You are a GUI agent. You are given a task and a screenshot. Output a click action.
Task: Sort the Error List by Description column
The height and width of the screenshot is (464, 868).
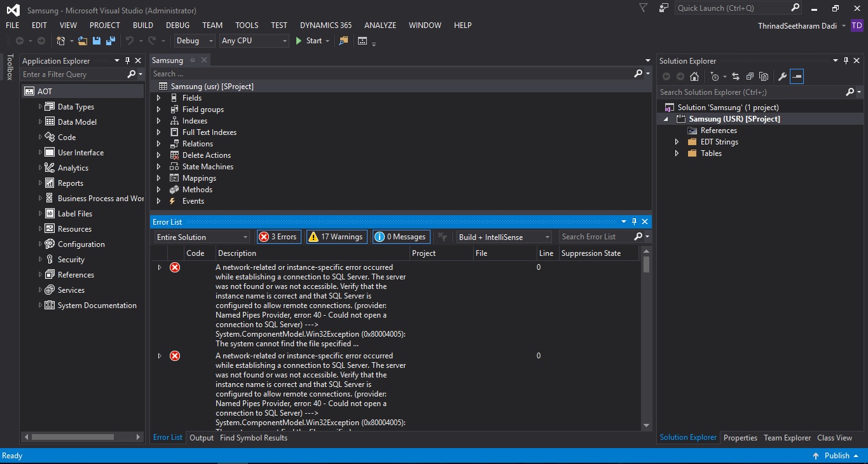click(x=312, y=253)
